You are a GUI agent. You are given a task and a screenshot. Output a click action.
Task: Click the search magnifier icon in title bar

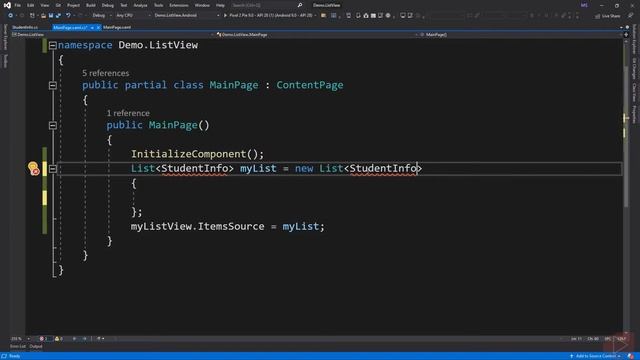[300, 5]
